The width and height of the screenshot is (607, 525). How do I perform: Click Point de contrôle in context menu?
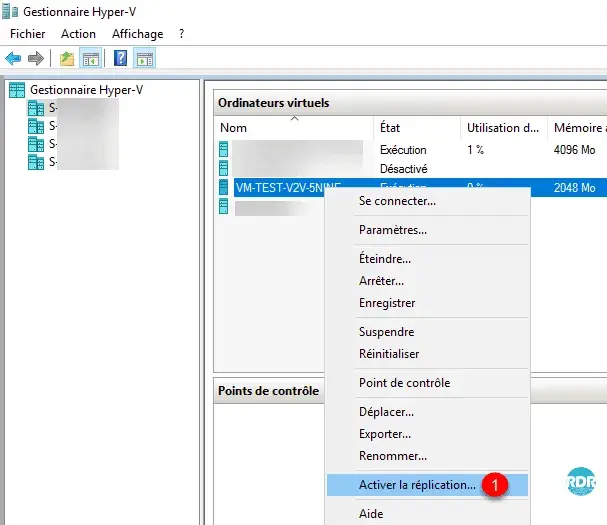click(404, 383)
